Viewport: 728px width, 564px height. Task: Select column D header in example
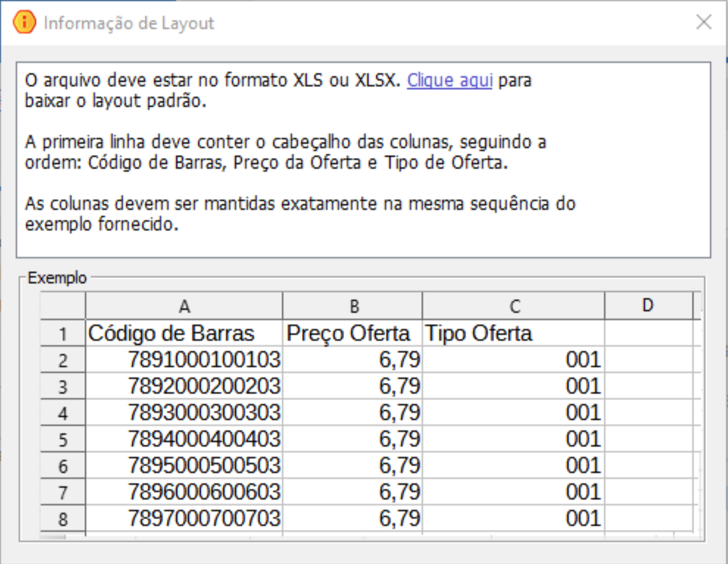tap(648, 306)
